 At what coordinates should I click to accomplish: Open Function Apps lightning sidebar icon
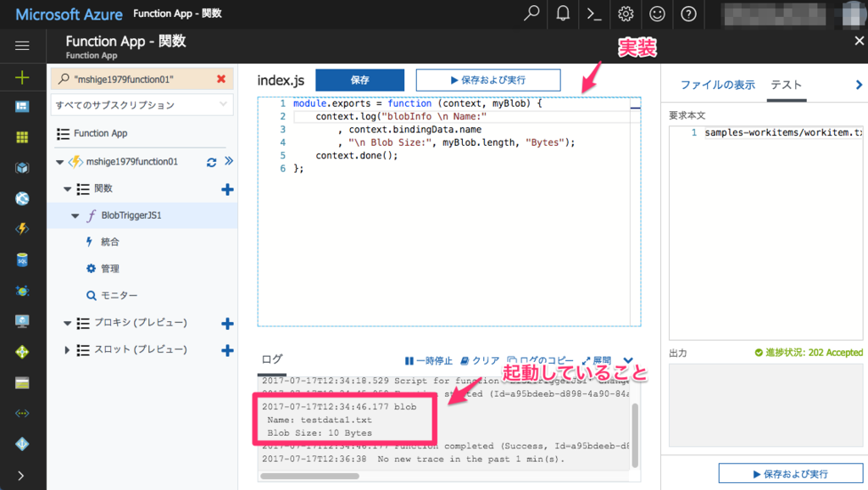click(22, 229)
